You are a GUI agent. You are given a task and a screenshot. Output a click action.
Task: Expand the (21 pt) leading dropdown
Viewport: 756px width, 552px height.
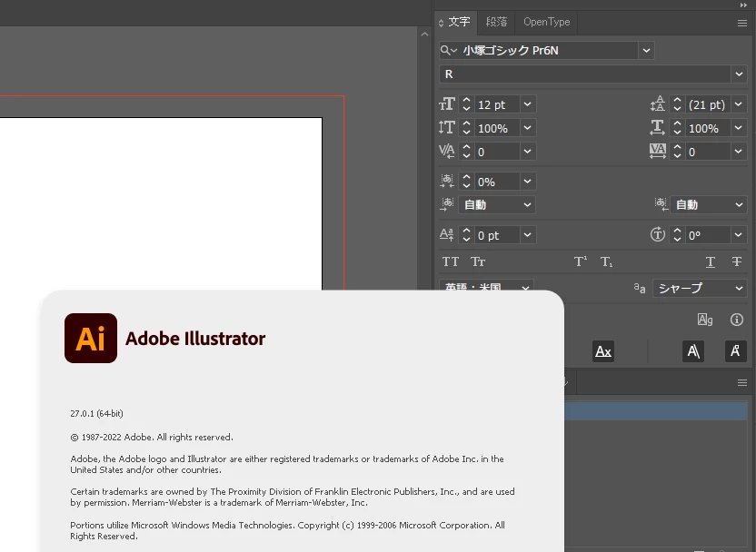[739, 104]
